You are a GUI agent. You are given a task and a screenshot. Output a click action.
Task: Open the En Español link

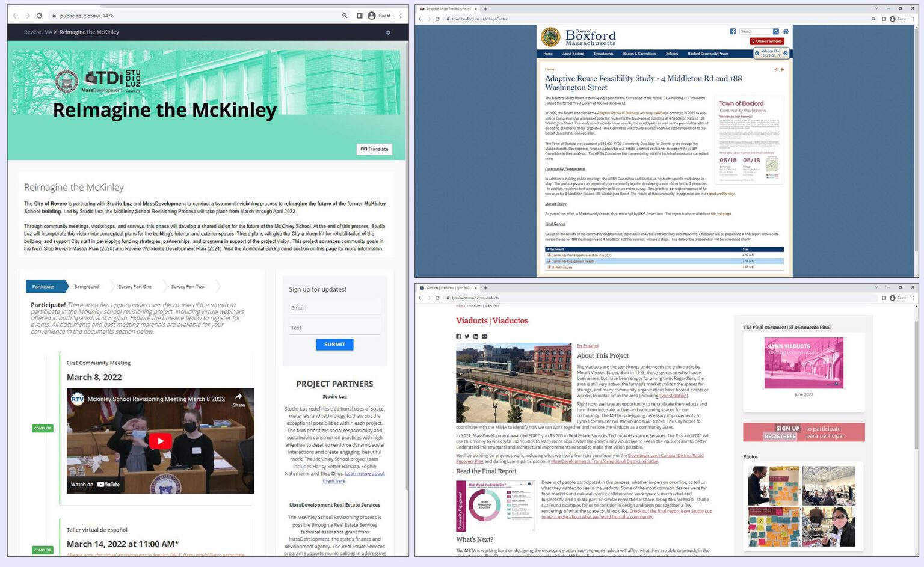tap(588, 346)
